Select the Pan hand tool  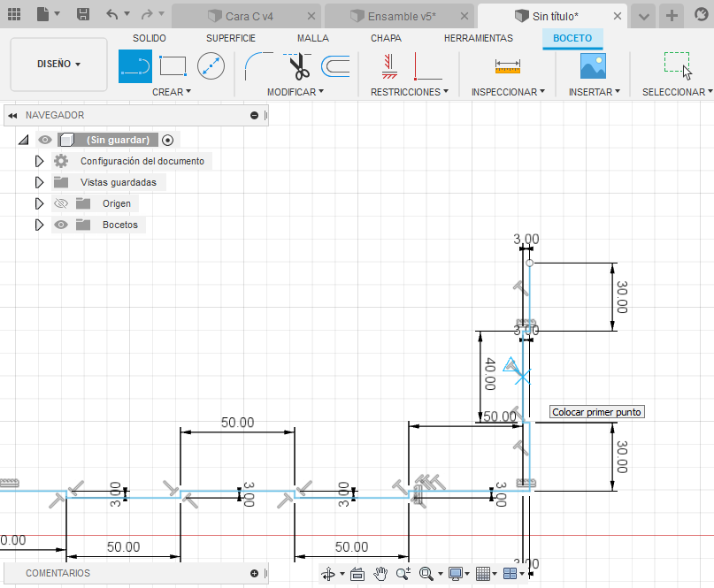coord(380,574)
